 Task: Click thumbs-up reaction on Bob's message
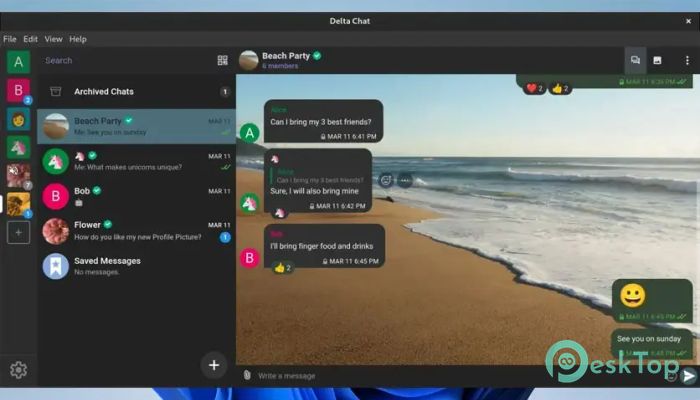(283, 267)
